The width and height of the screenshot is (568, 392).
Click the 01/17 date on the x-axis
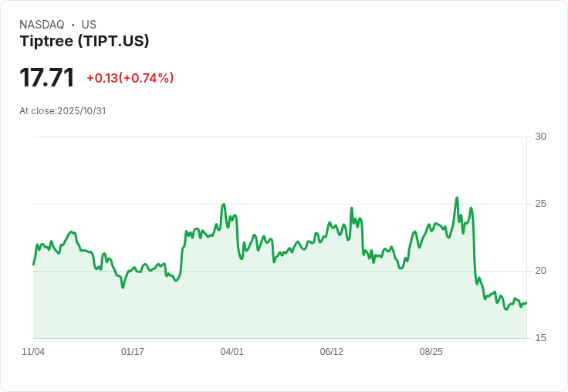(133, 352)
